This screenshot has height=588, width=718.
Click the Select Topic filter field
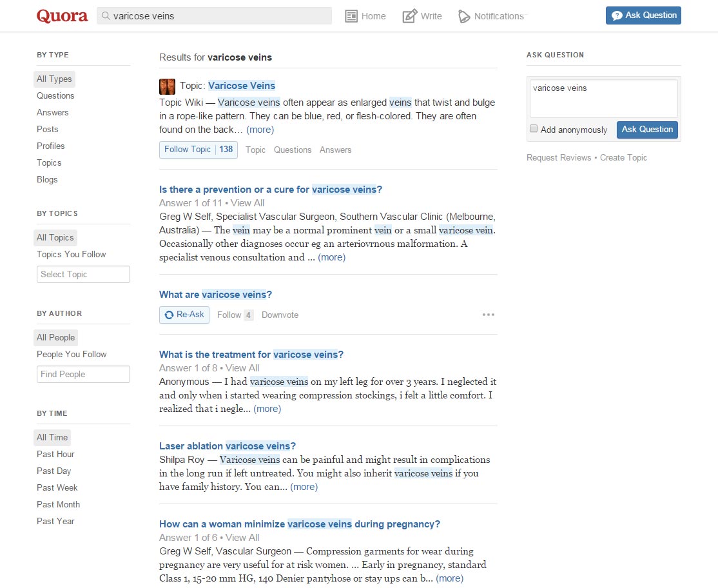(83, 274)
